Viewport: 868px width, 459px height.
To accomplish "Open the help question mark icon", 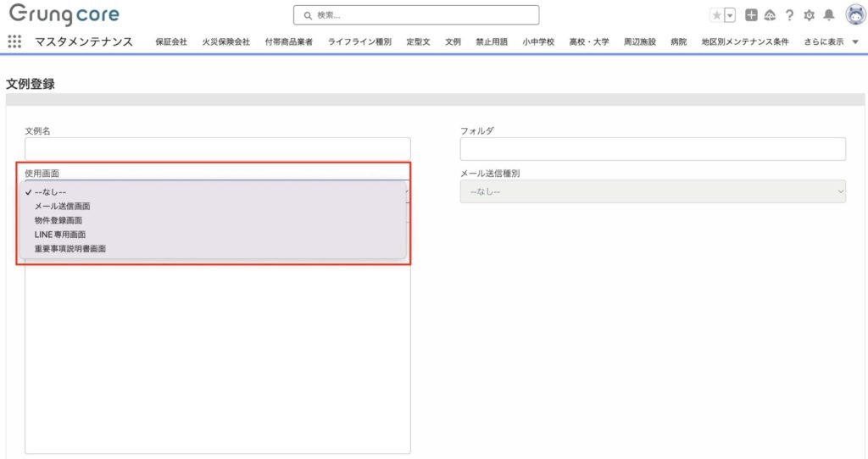I will point(789,15).
